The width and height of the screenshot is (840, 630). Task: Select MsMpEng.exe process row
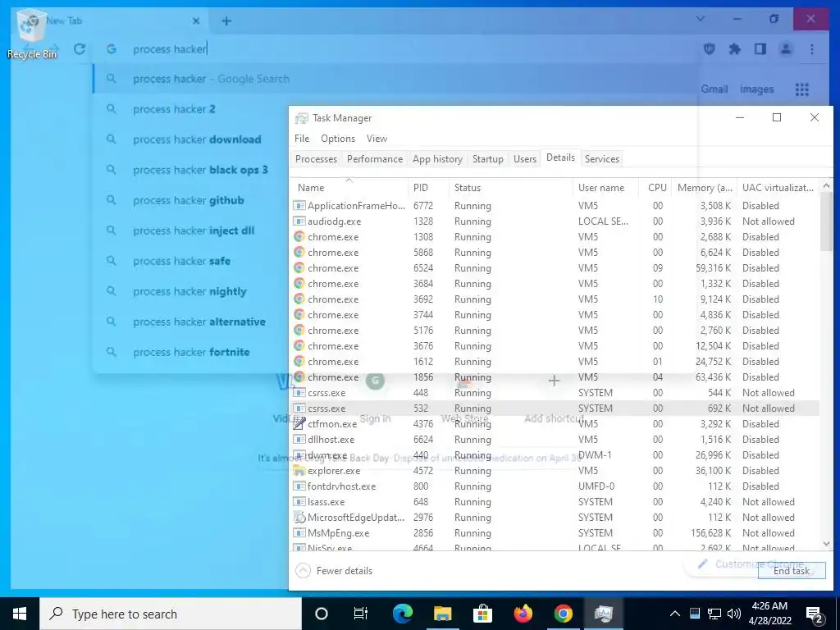tap(555, 533)
